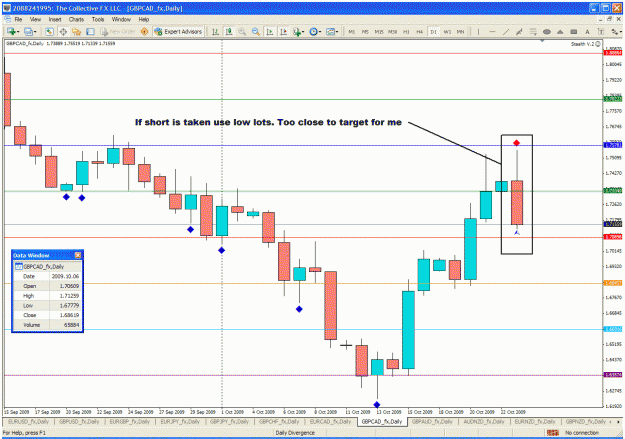The width and height of the screenshot is (625, 439).
Task: Open the File menu
Action: [18, 19]
